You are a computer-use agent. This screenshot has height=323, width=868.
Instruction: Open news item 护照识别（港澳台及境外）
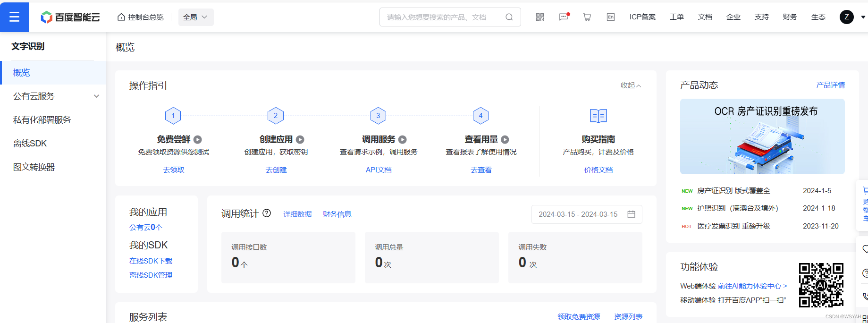click(738, 208)
